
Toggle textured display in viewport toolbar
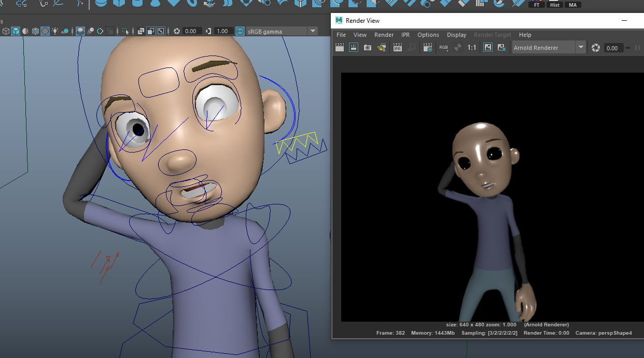[45, 31]
